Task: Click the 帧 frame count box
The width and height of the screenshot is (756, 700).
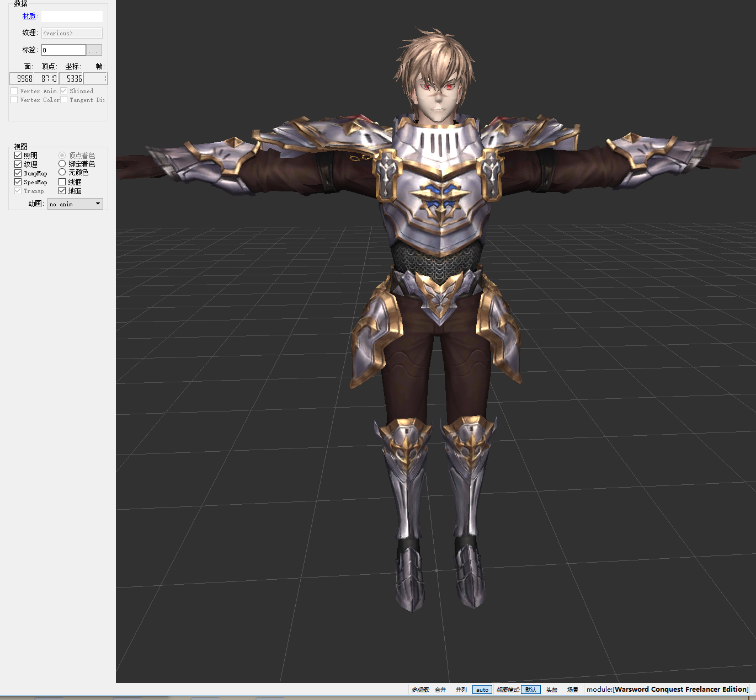Action: point(95,78)
